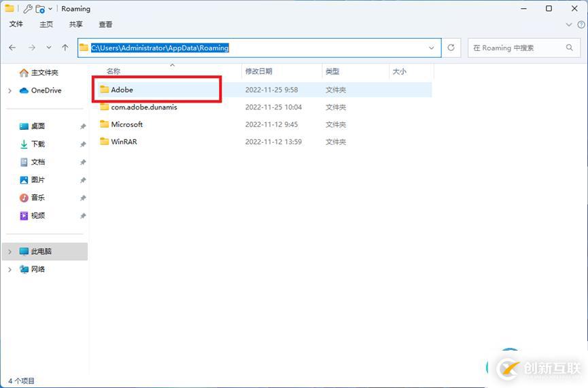Click the 文件夹 type in the Microsoft row
Image resolution: width=588 pixels, height=388 pixels.
pos(336,124)
